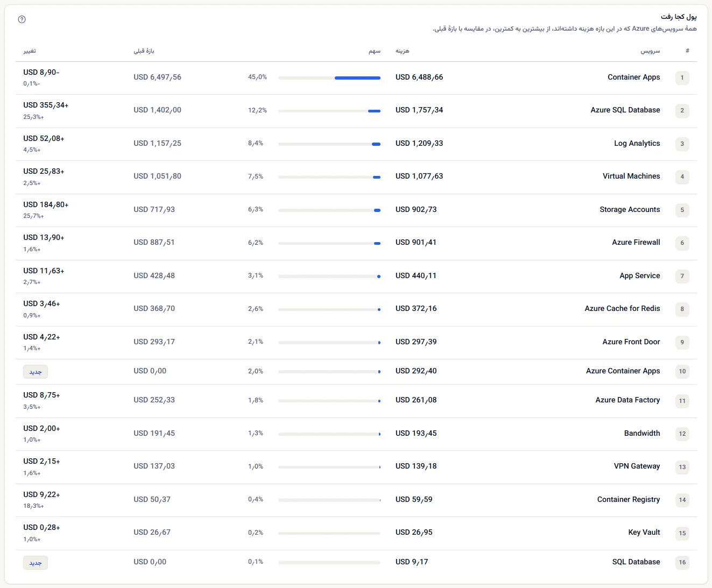Viewport: 712px width, 588px height.
Task: Click the 'جدید' badge in SQL Database row
Action: (36, 563)
